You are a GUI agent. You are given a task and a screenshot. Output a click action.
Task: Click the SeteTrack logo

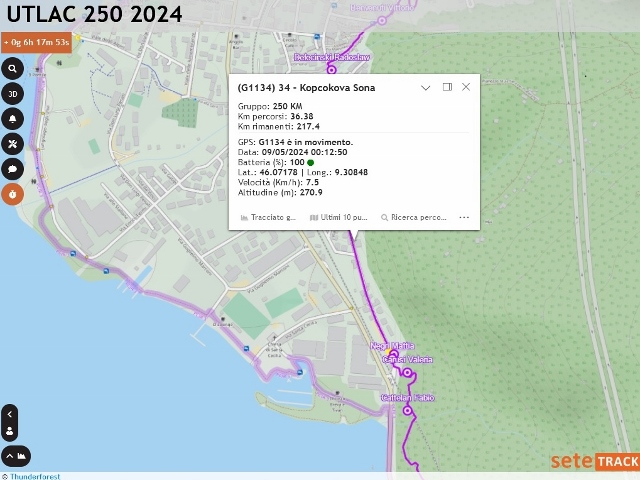coord(595,462)
